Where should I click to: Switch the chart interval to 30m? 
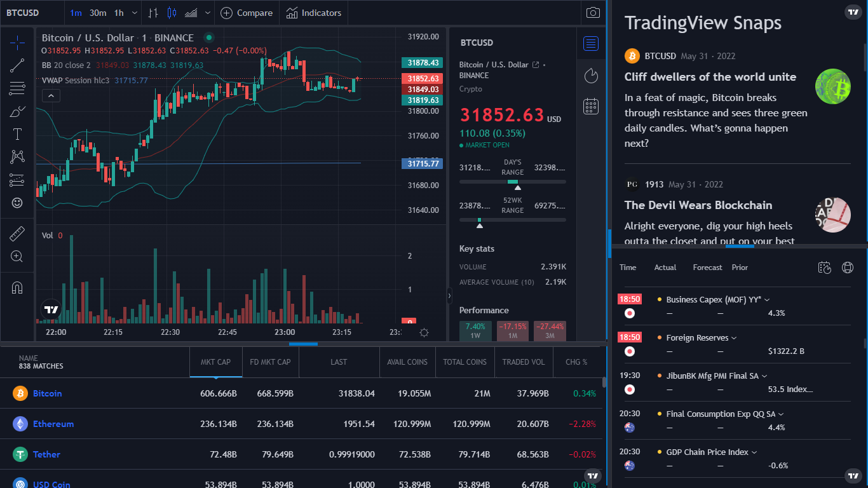(98, 13)
